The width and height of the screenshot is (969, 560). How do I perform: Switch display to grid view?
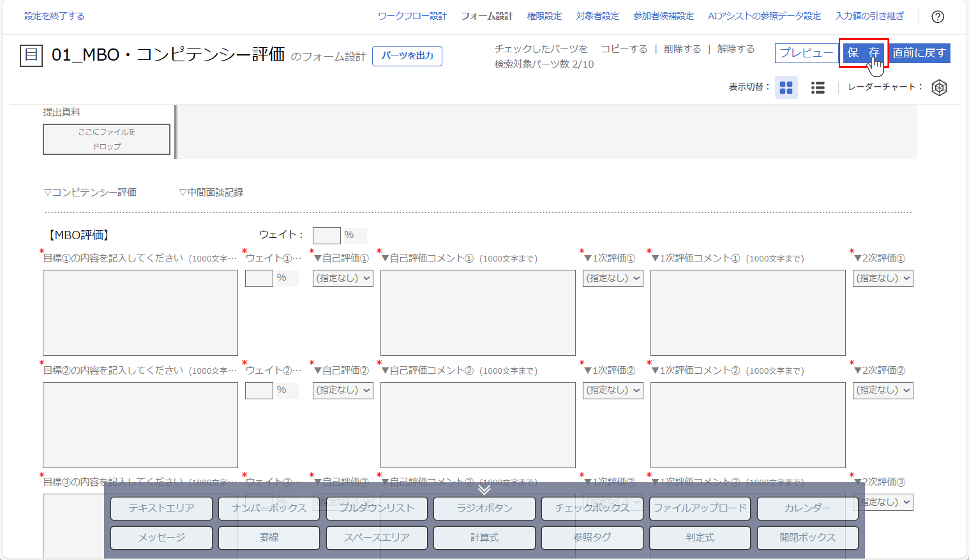pos(787,88)
